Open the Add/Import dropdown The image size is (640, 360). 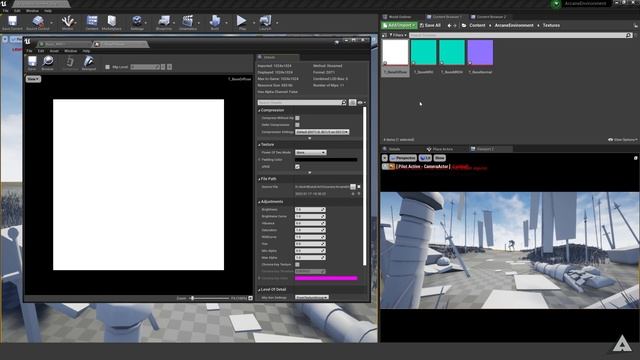click(x=399, y=25)
